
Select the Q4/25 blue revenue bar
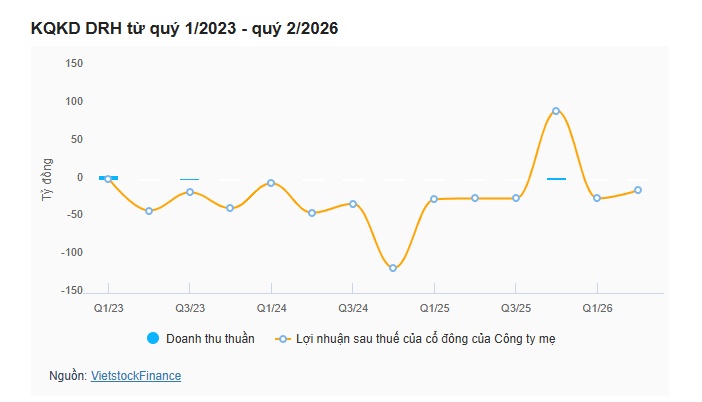(x=556, y=179)
